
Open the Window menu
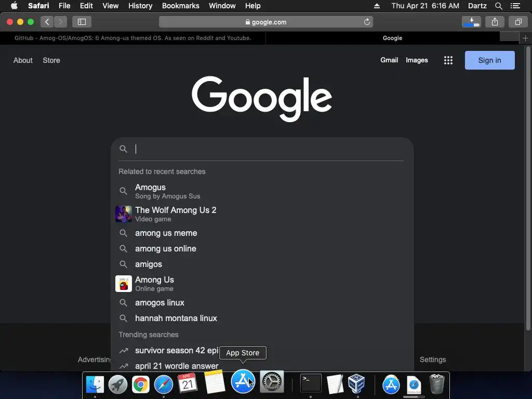222,6
